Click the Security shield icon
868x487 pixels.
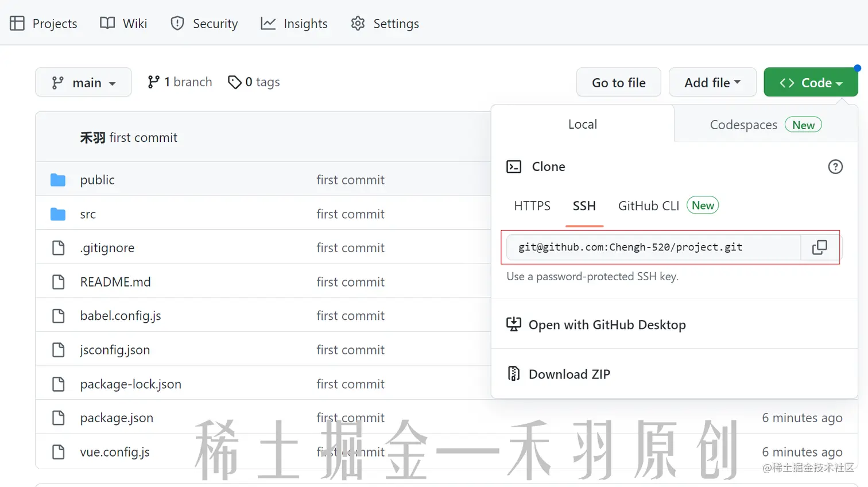pos(177,24)
